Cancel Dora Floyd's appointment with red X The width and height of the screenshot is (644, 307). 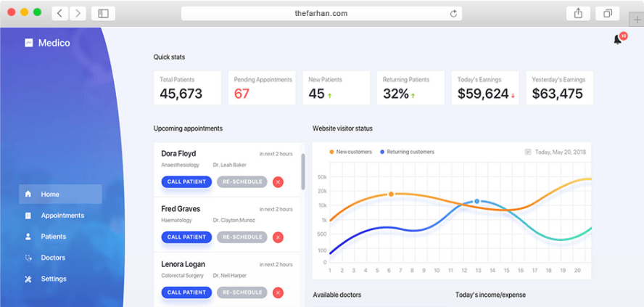[x=278, y=182]
